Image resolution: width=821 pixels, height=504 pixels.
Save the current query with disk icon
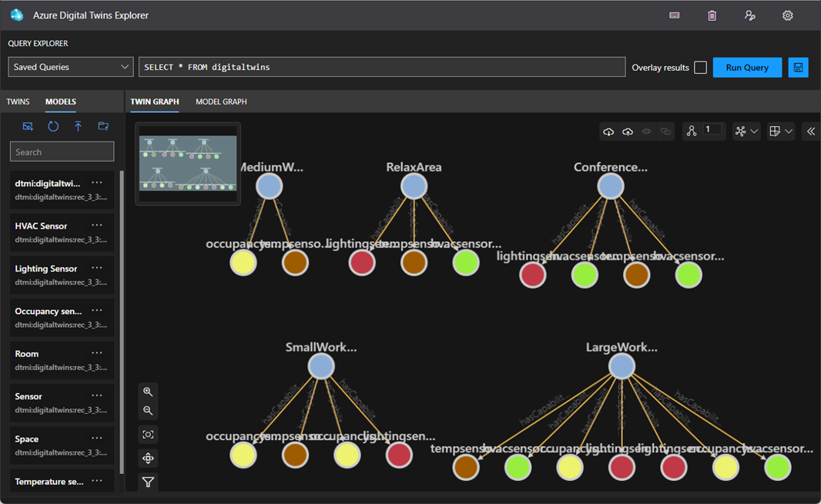coord(798,68)
